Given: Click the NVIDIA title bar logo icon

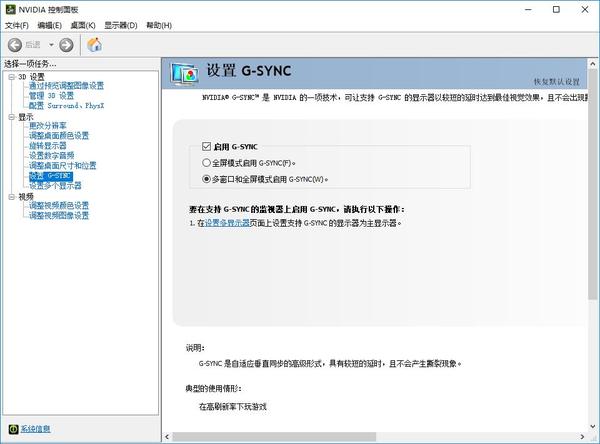Looking at the screenshot, I should 10,9.
